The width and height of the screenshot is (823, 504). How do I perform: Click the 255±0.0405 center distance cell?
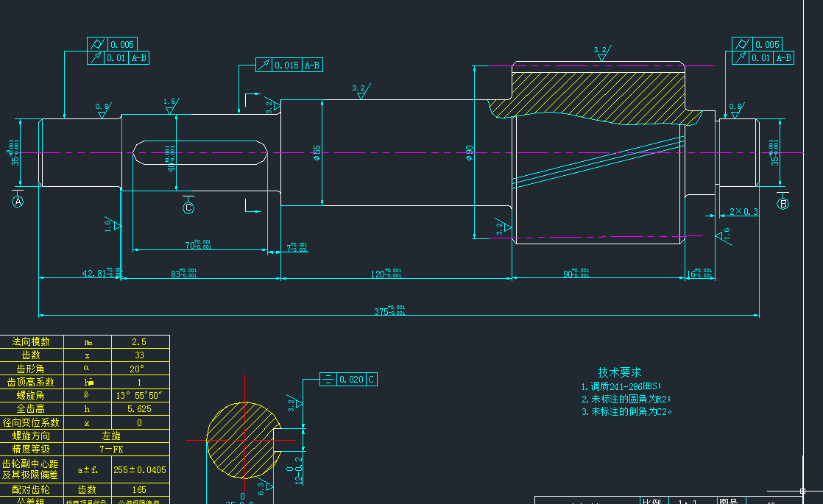tap(140, 469)
